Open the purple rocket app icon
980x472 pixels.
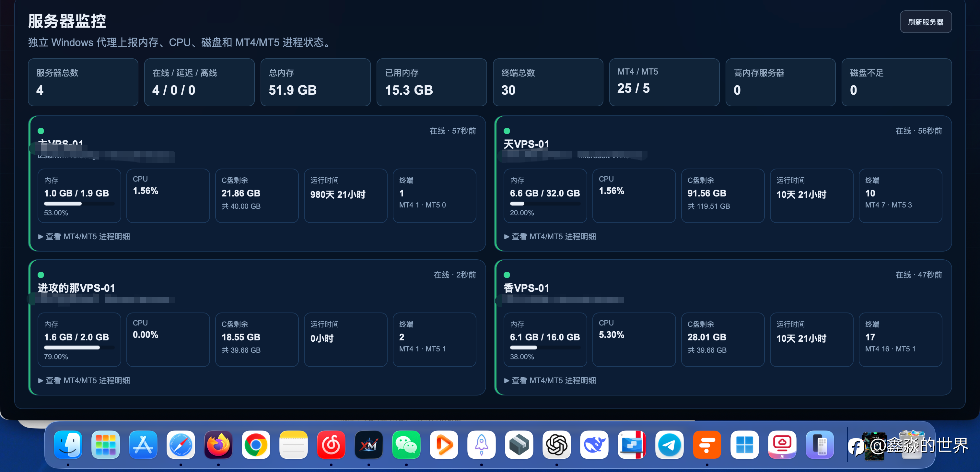click(x=481, y=444)
